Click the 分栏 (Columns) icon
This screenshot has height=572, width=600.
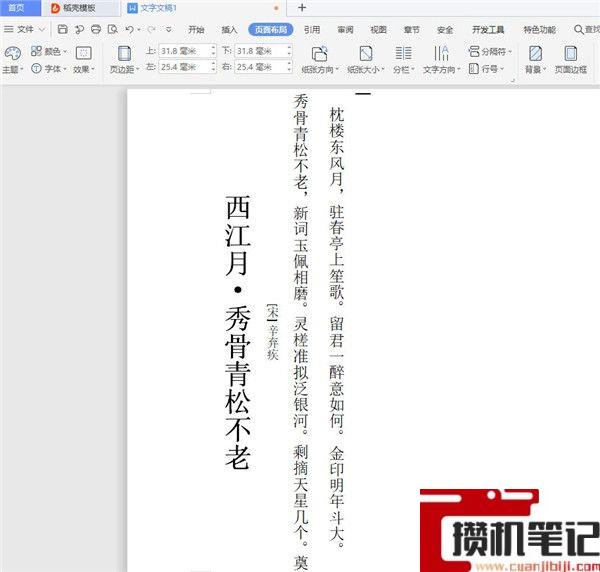403,54
